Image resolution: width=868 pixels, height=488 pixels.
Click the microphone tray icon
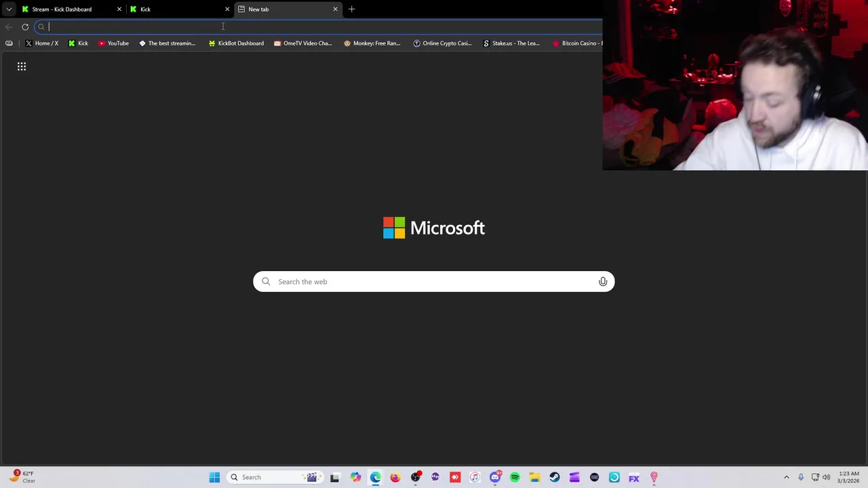pyautogui.click(x=801, y=477)
